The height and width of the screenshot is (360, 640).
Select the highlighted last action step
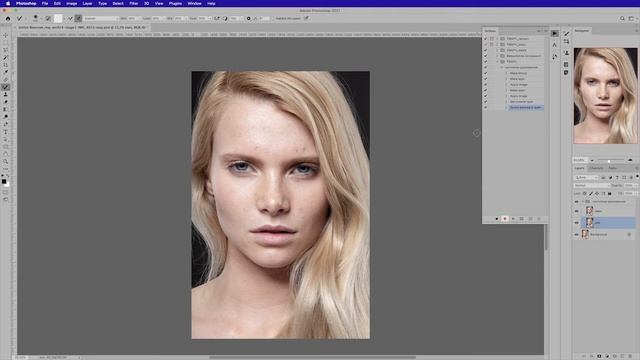pyautogui.click(x=525, y=107)
